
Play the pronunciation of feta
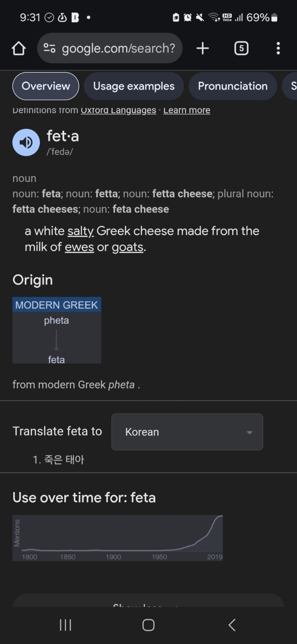click(26, 142)
